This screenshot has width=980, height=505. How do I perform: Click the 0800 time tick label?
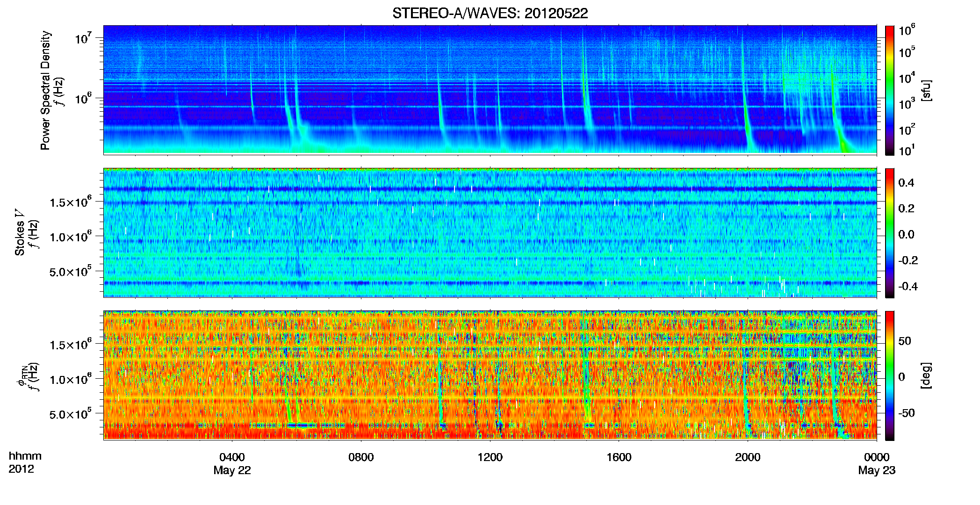[361, 457]
